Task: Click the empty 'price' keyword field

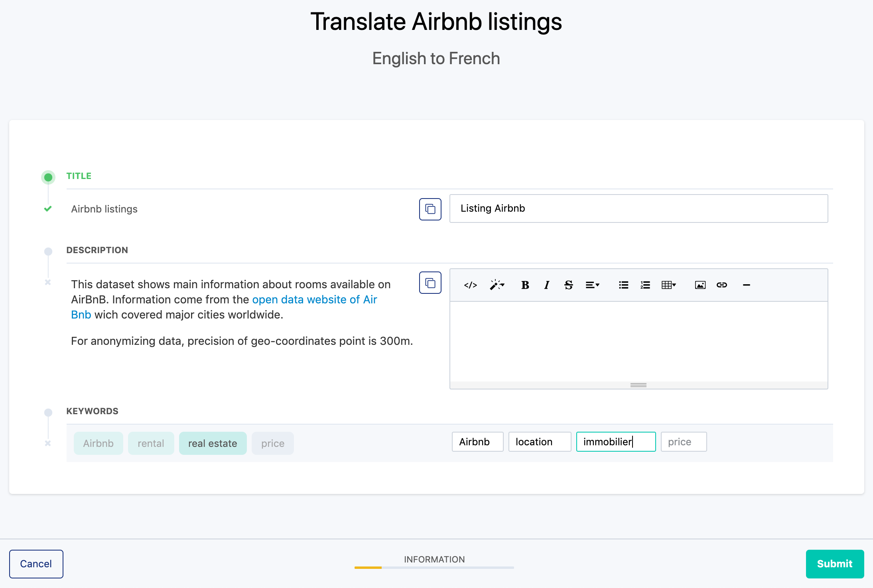Action: coord(683,442)
